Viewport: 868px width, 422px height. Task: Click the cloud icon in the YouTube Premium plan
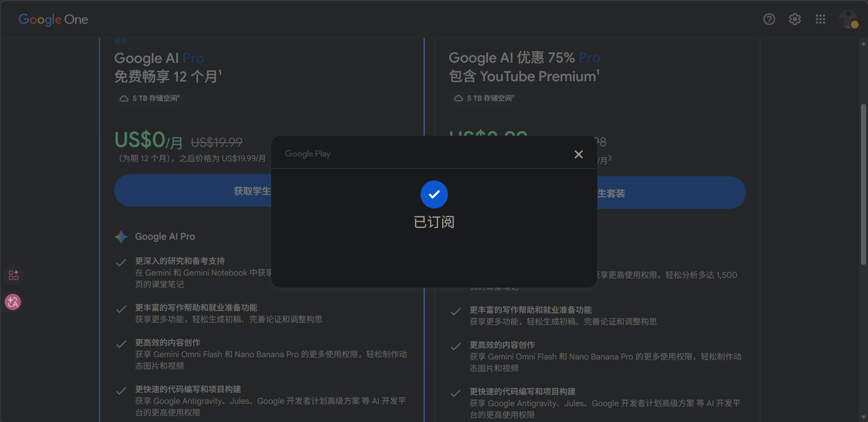(x=458, y=98)
